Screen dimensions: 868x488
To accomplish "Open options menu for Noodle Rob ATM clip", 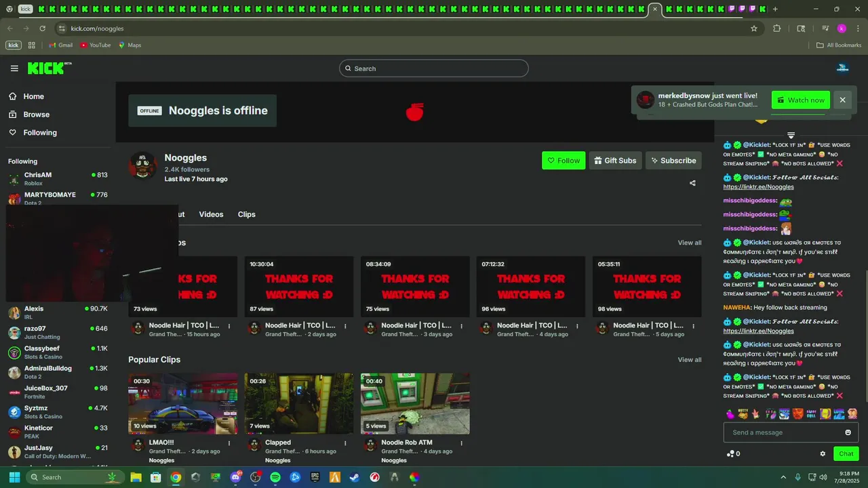I will pos(461,443).
